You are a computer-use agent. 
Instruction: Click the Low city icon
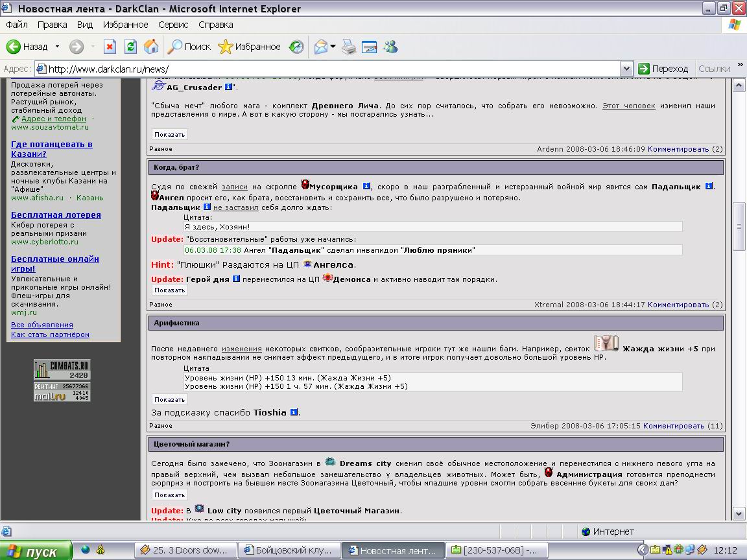point(200,509)
